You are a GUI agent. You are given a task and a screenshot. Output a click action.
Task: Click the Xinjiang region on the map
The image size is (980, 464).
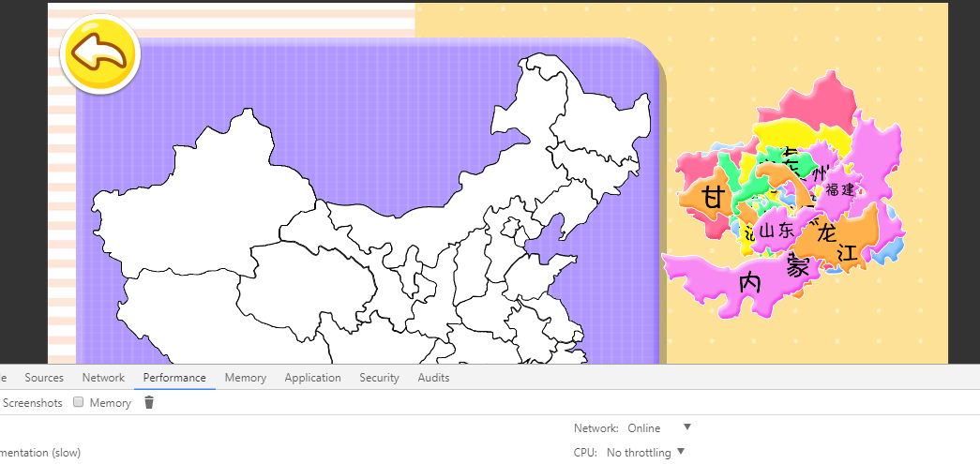pos(200,200)
